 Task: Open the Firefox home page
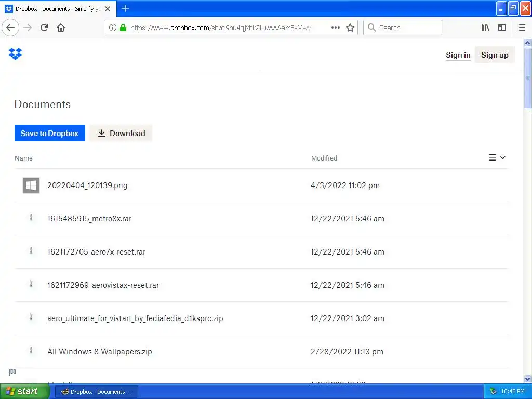61,28
